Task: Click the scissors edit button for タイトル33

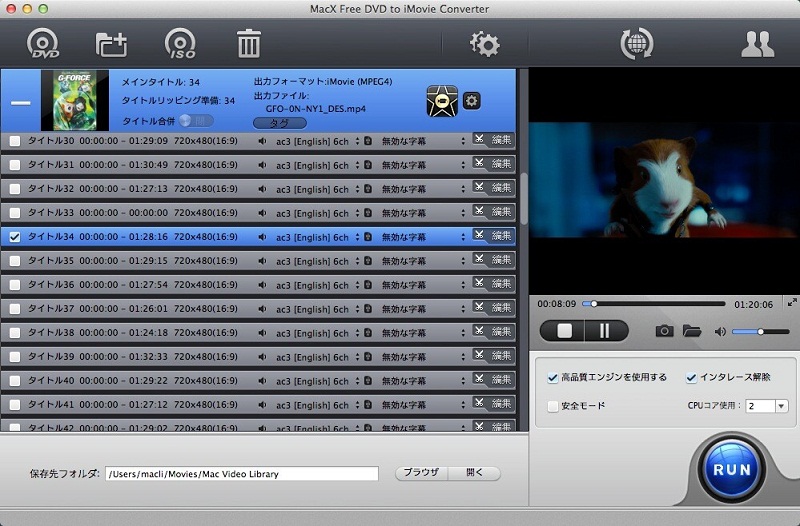Action: [x=493, y=212]
